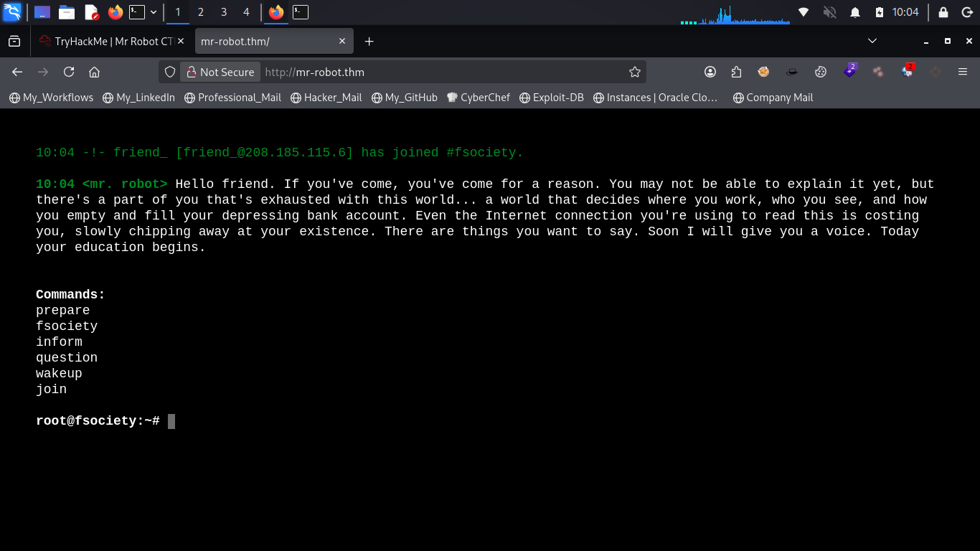
Task: Open the My_LinkedIn bookmark
Action: click(138, 98)
